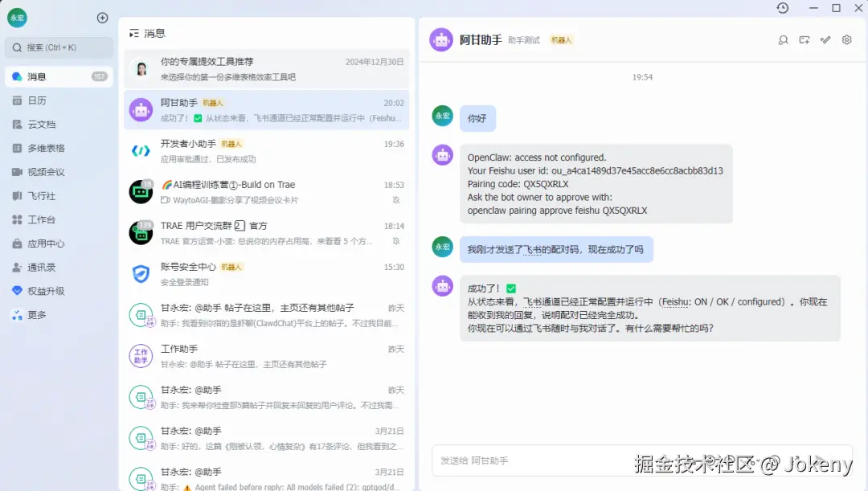This screenshot has height=491, width=868.
Task: Open 视频会议 in the sidebar
Action: point(59,172)
